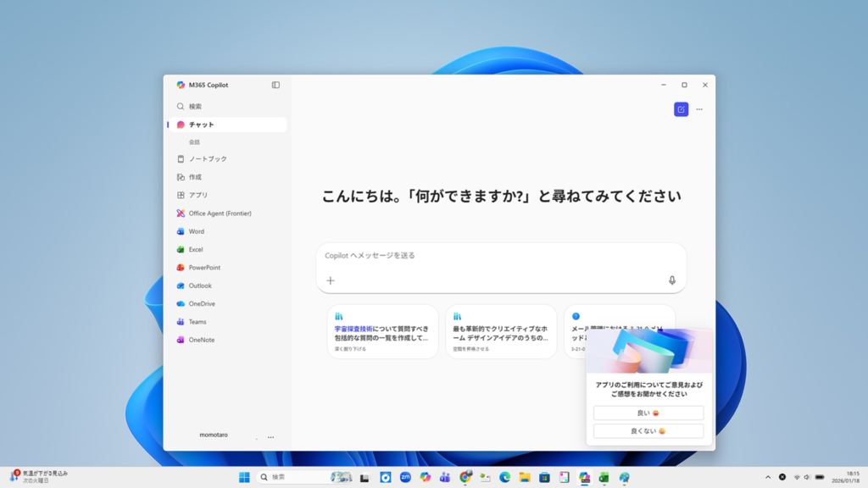Click 検索 in the Copilot sidebar

click(x=195, y=107)
